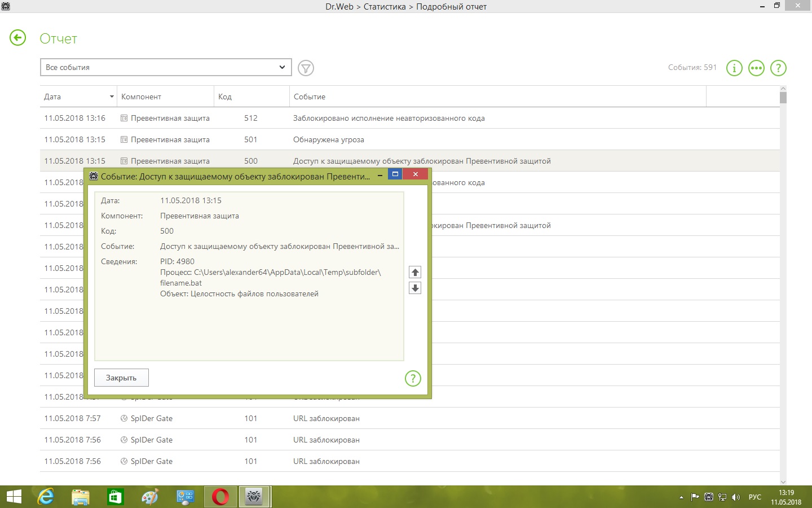Click the green back arrow icon

click(18, 38)
